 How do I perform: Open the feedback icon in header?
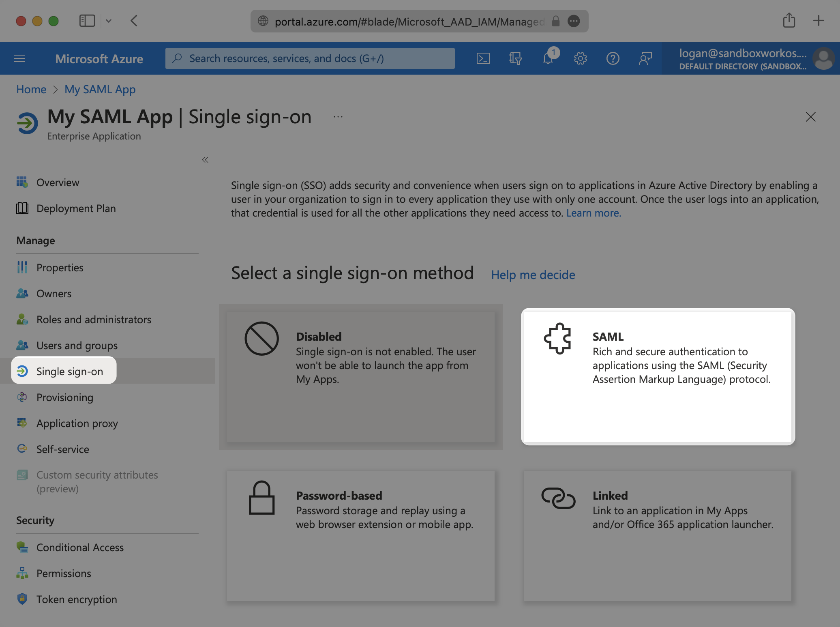[x=645, y=59]
